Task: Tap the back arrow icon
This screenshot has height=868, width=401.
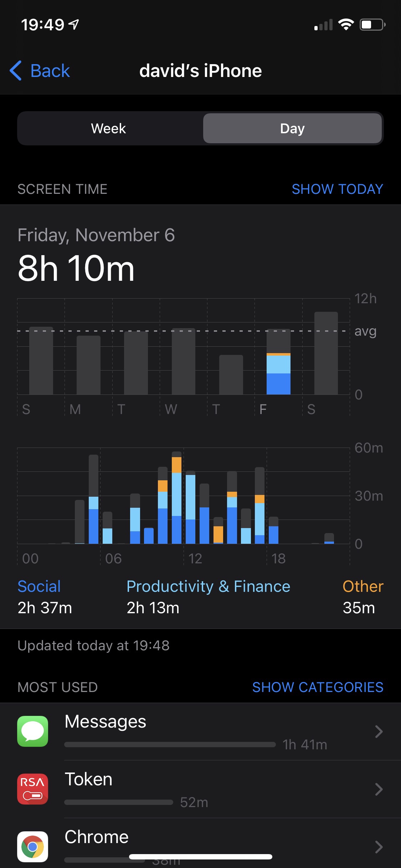Action: point(16,71)
